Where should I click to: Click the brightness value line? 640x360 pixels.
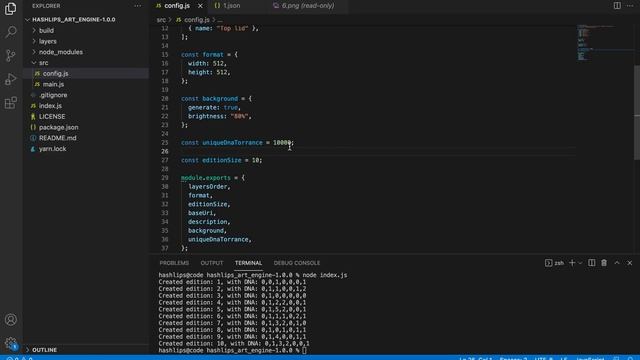[220, 116]
